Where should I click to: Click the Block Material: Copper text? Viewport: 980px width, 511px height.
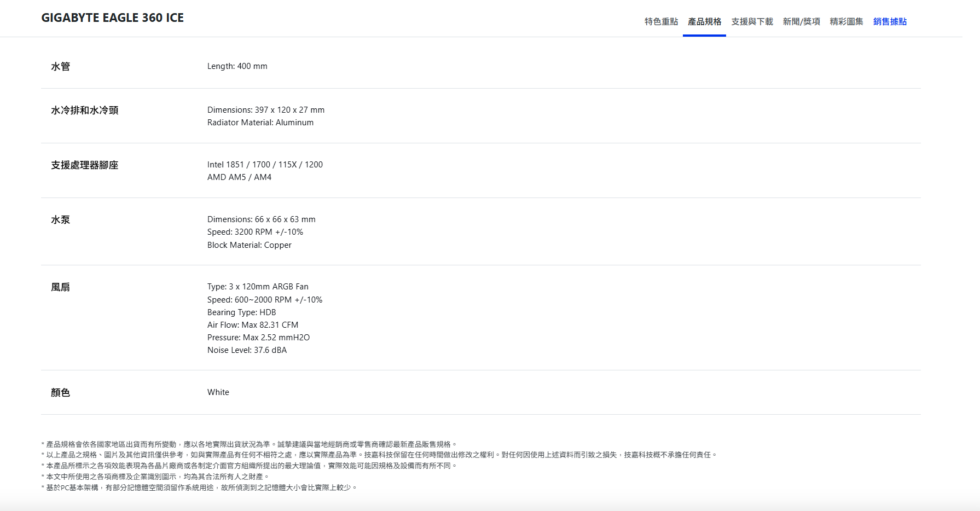click(249, 245)
